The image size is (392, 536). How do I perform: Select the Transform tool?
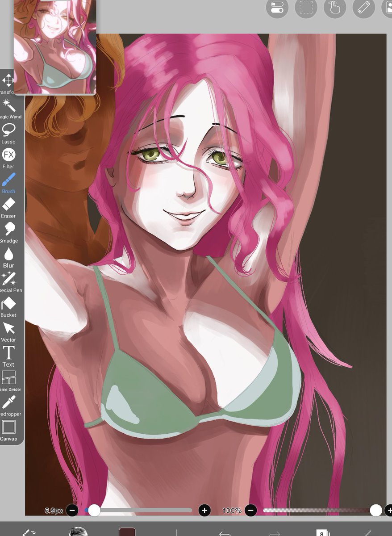[8, 84]
